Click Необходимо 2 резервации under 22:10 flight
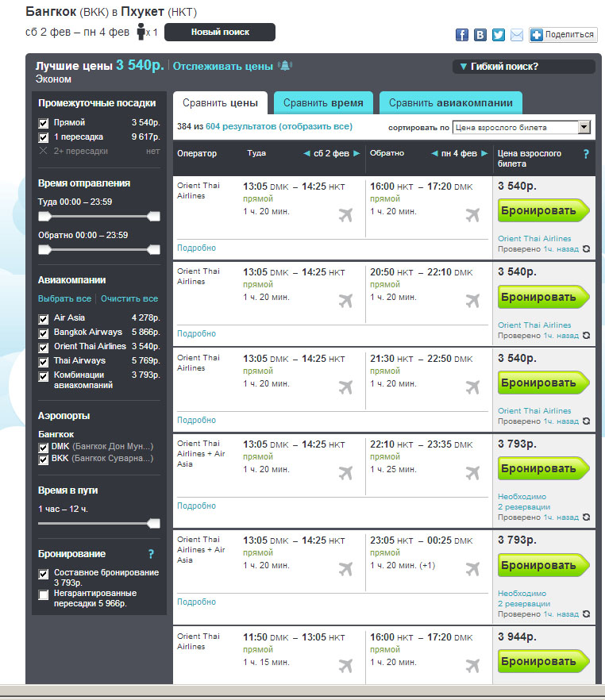Viewport: 605px width, 700px height. [x=524, y=502]
